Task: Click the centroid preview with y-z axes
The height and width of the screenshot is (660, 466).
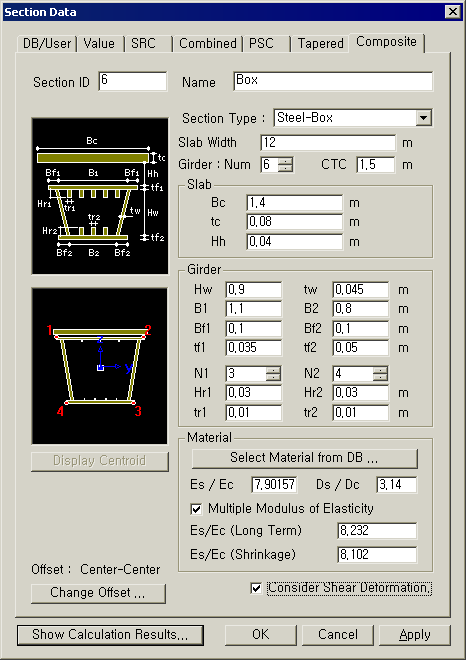Action: 100,366
